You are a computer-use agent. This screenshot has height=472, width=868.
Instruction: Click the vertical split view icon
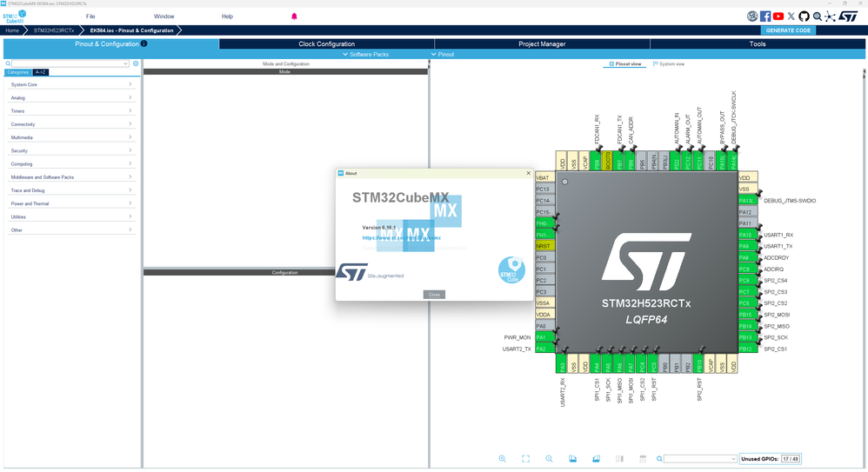[619, 459]
